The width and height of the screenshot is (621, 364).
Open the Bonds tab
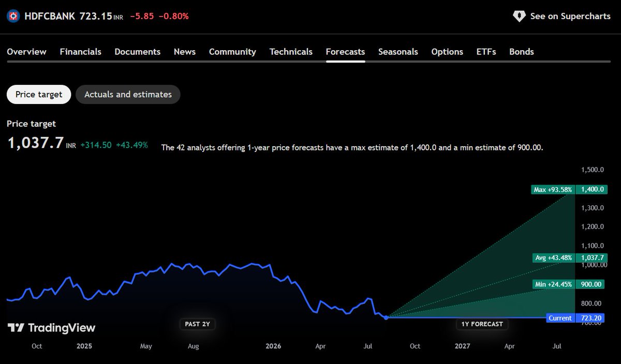[x=521, y=52]
